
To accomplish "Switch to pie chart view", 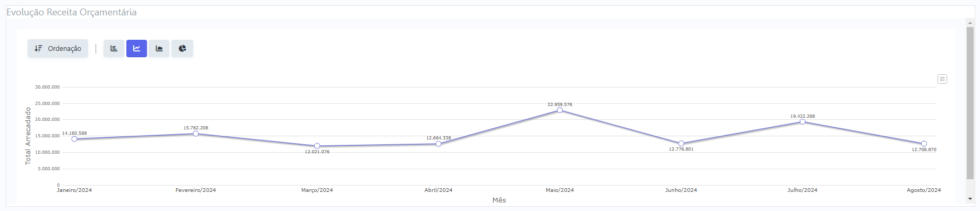I will click(x=182, y=48).
